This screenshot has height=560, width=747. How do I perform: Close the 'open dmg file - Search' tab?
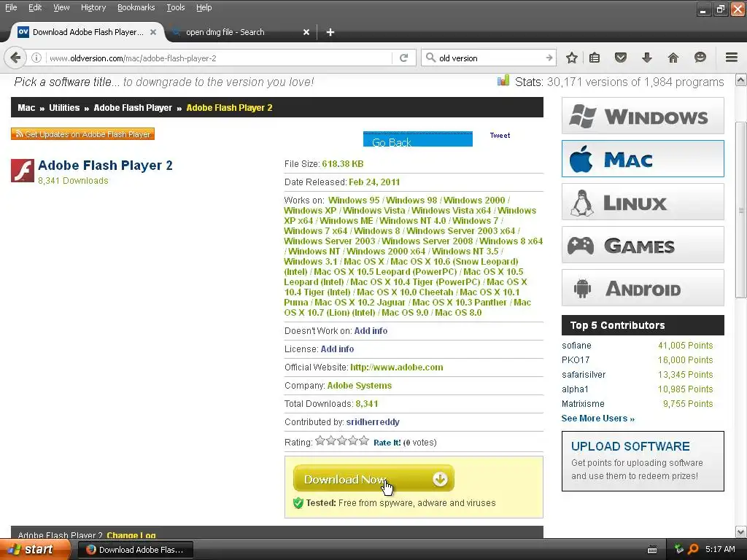coord(306,32)
